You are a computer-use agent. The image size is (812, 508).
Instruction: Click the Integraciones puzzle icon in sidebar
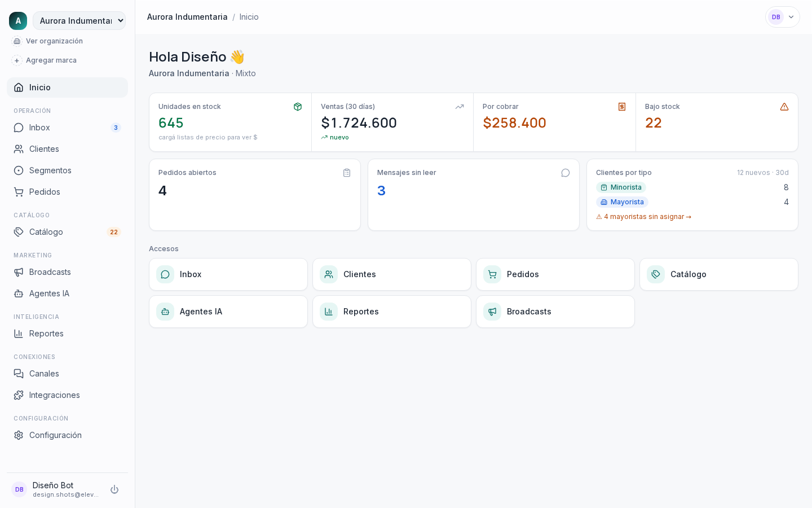(19, 395)
